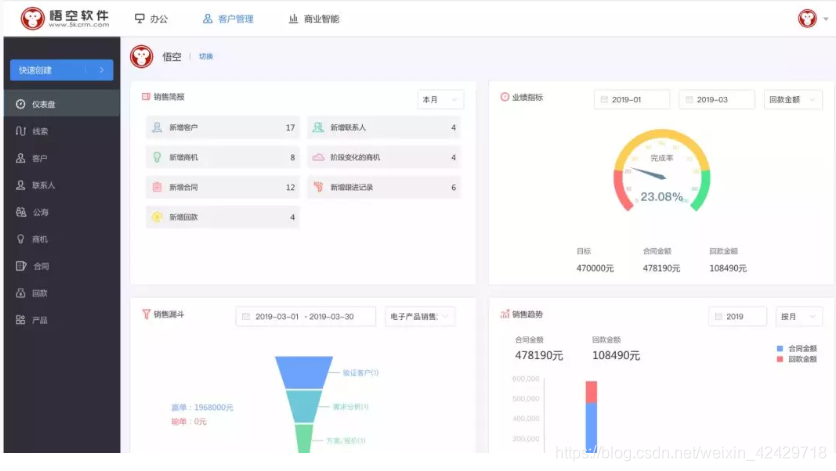Click the 新增联系人 card
Image resolution: width=836 pixels, height=471 pixels.
click(x=384, y=127)
